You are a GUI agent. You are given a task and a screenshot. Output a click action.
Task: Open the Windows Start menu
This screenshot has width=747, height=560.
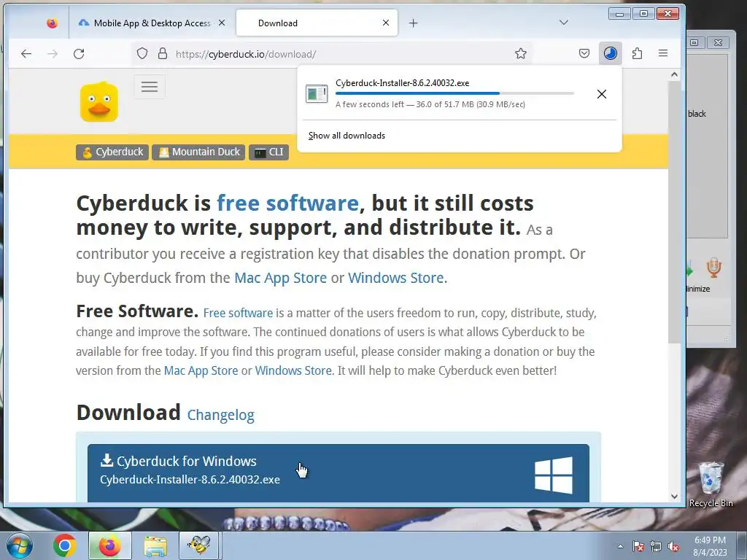(x=19, y=545)
